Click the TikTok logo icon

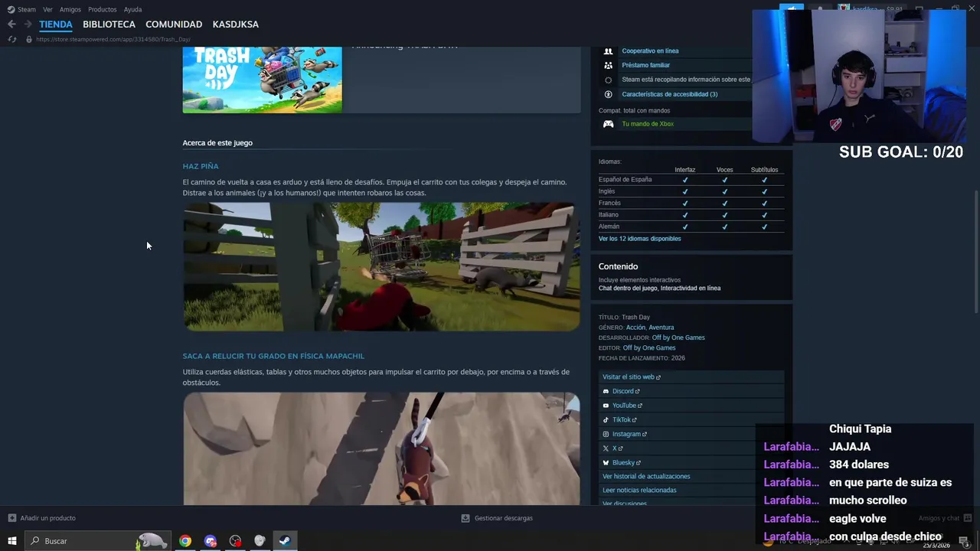[x=606, y=419]
